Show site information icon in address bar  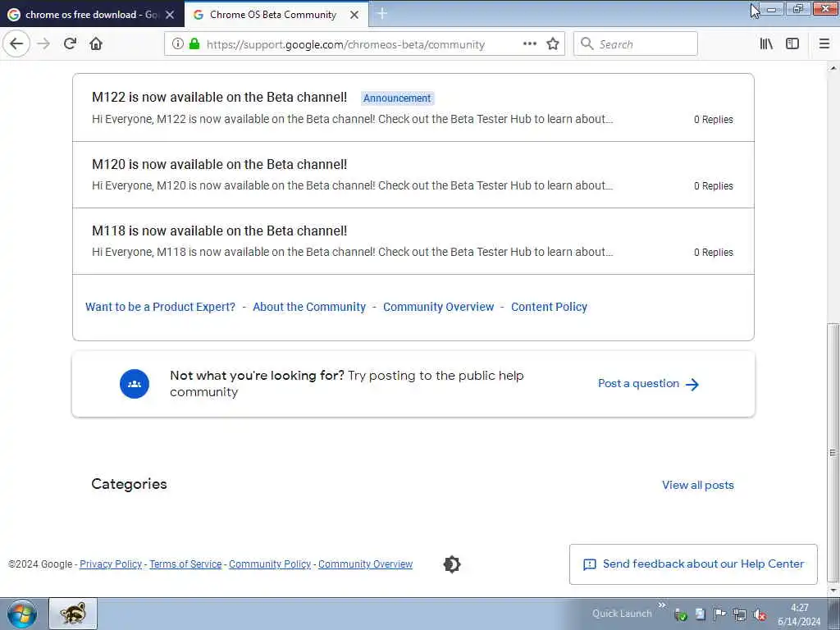pos(178,44)
